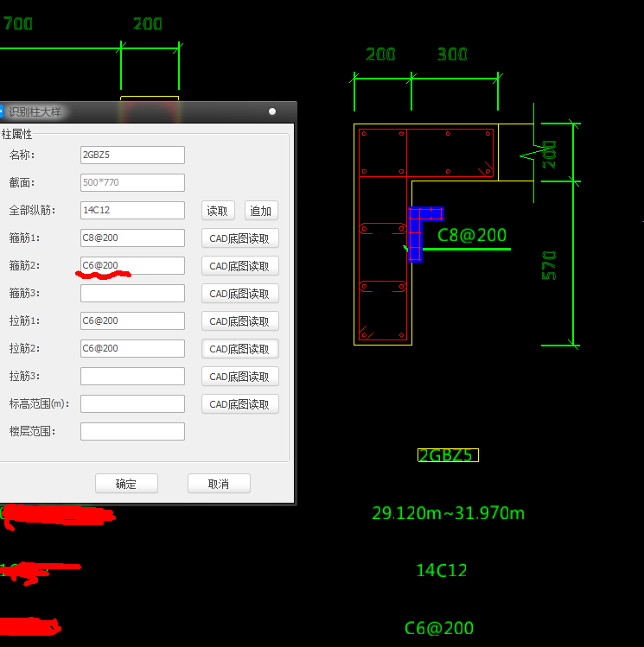Focus the empty 箍筋3 field
The image size is (644, 647).
tap(132, 294)
